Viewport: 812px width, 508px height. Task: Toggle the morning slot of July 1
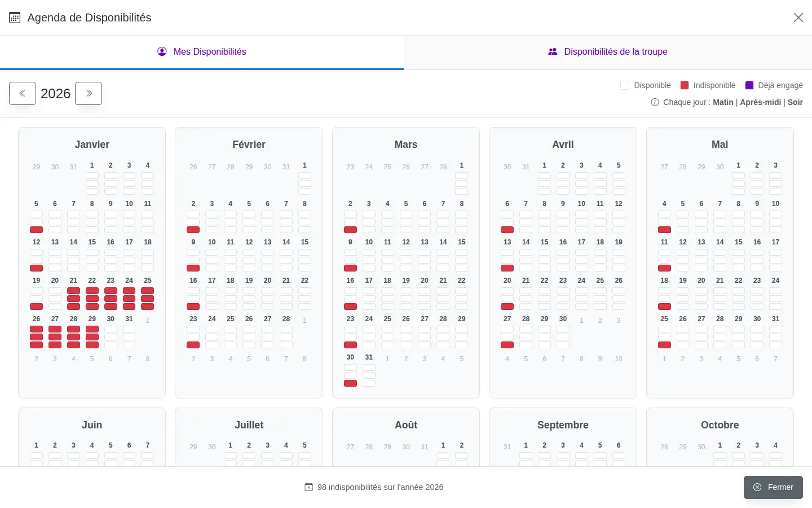(x=230, y=456)
